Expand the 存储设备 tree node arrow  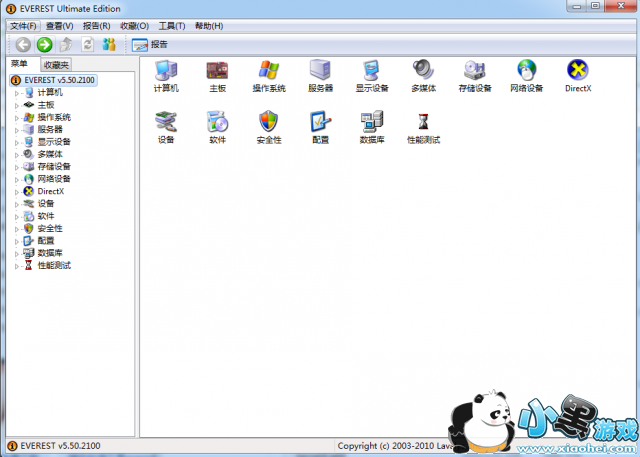tap(17, 167)
